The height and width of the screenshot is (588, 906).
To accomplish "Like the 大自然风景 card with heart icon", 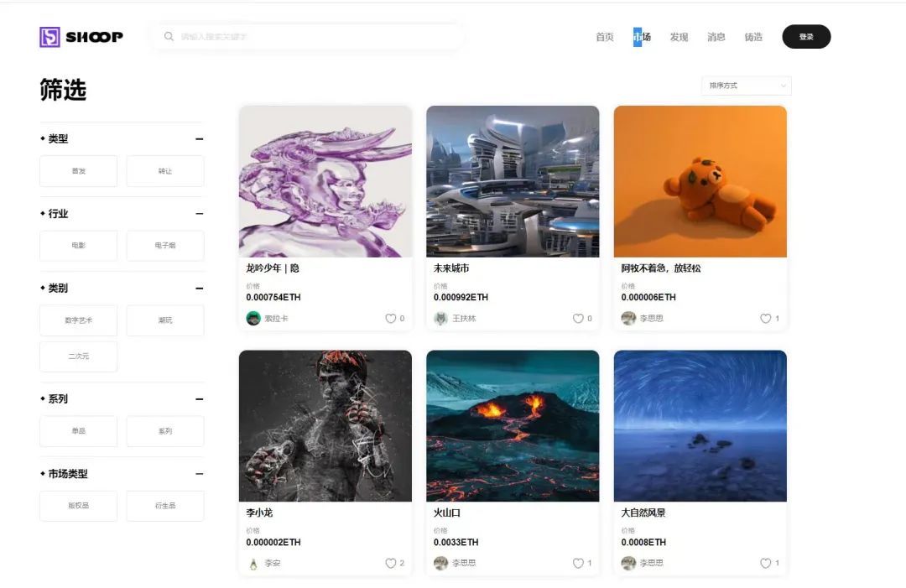I will [x=766, y=563].
